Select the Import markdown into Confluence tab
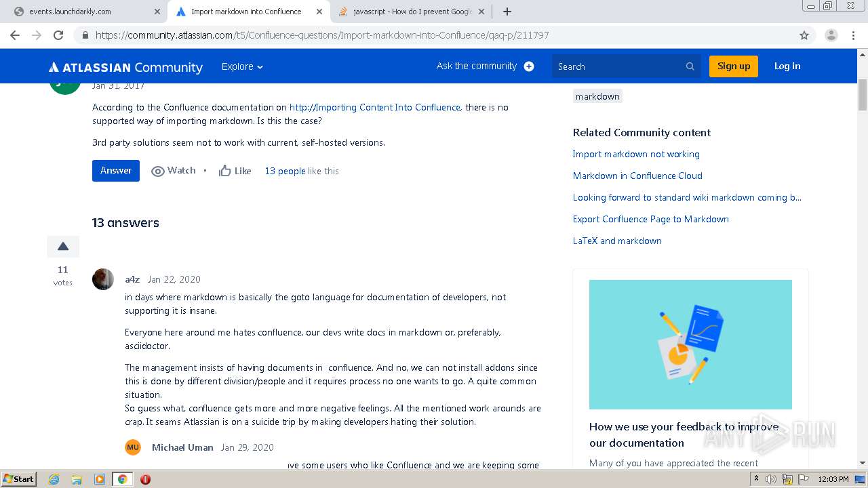The height and width of the screenshot is (488, 868). (249, 12)
